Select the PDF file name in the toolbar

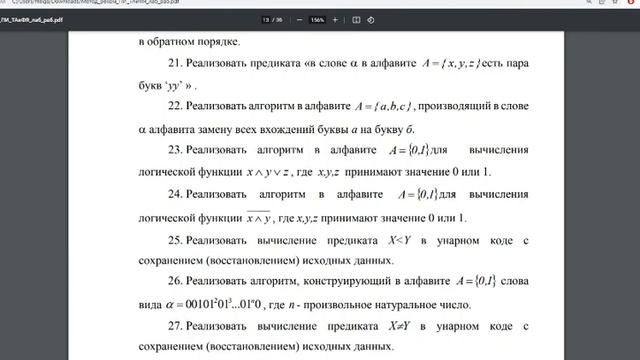coord(31,20)
